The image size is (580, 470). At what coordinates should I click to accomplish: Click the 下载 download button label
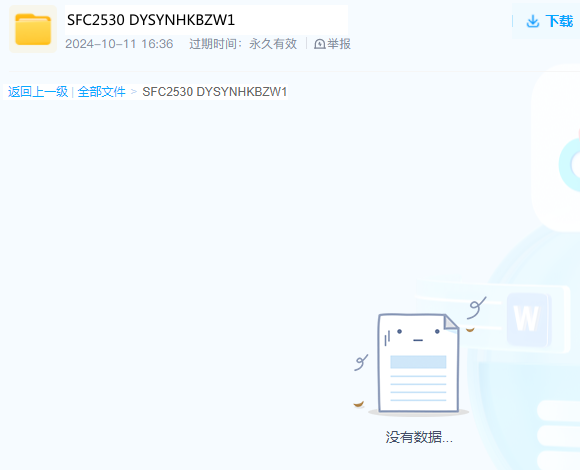[559, 21]
